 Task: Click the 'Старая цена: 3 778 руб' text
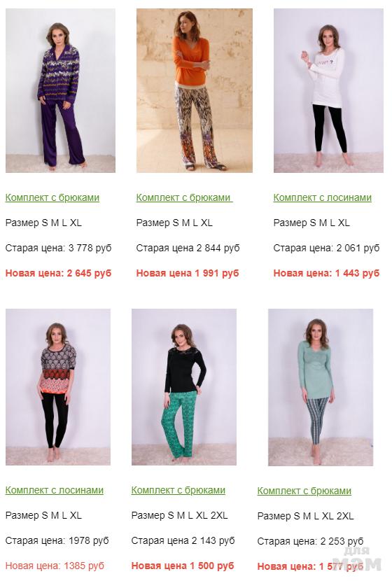point(59,248)
